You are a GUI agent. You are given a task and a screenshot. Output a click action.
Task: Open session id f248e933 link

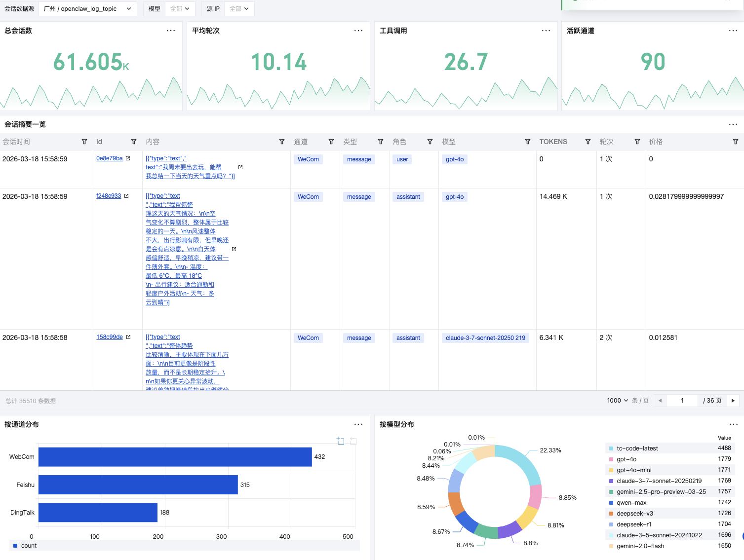click(x=109, y=196)
